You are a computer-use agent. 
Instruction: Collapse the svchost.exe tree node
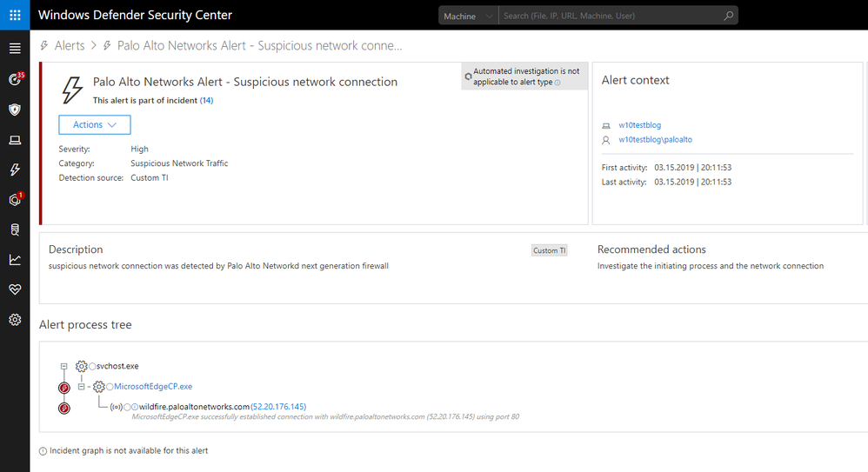coord(64,366)
